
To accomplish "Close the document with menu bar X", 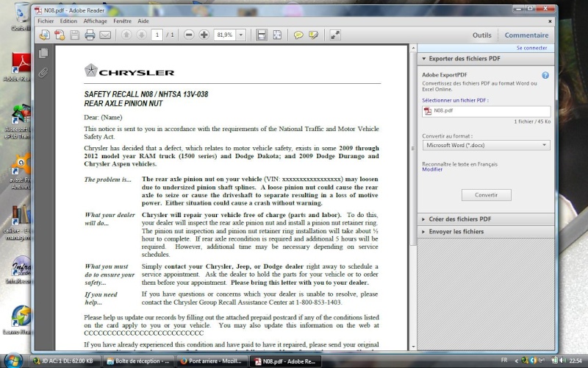I will [x=550, y=21].
